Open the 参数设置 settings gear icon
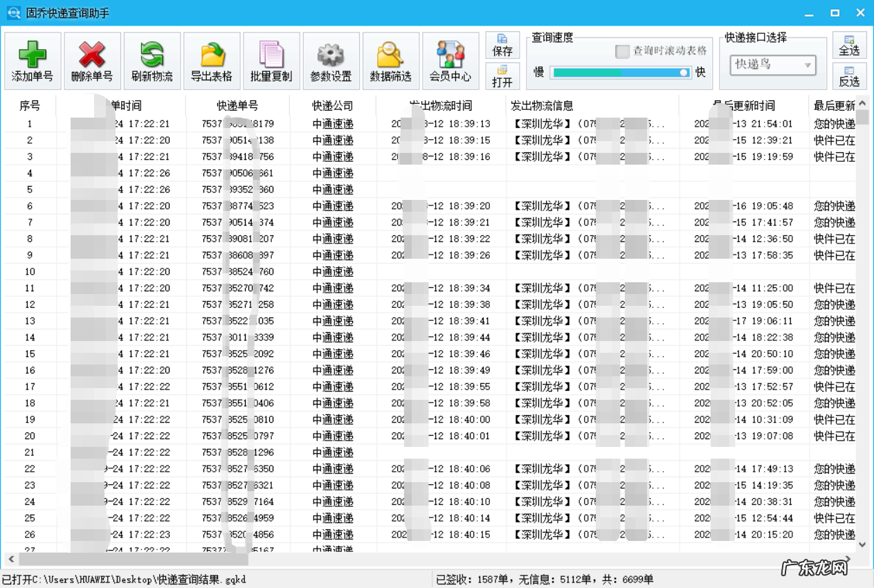This screenshot has height=588, width=874. pyautogui.click(x=331, y=60)
